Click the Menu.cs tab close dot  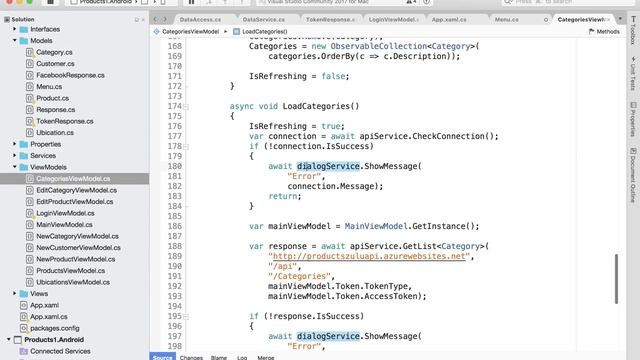point(546,20)
